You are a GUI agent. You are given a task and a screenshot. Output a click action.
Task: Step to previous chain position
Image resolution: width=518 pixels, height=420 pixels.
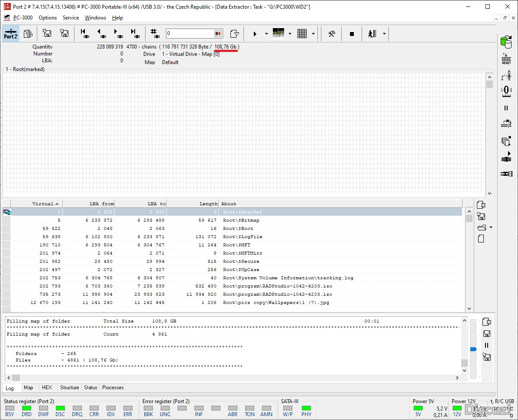101,33
